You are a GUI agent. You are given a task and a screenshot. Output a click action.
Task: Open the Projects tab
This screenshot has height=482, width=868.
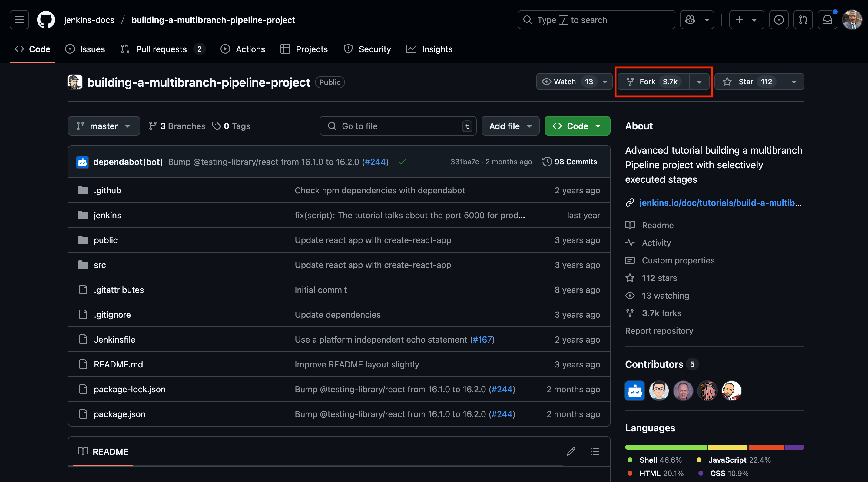tap(304, 49)
